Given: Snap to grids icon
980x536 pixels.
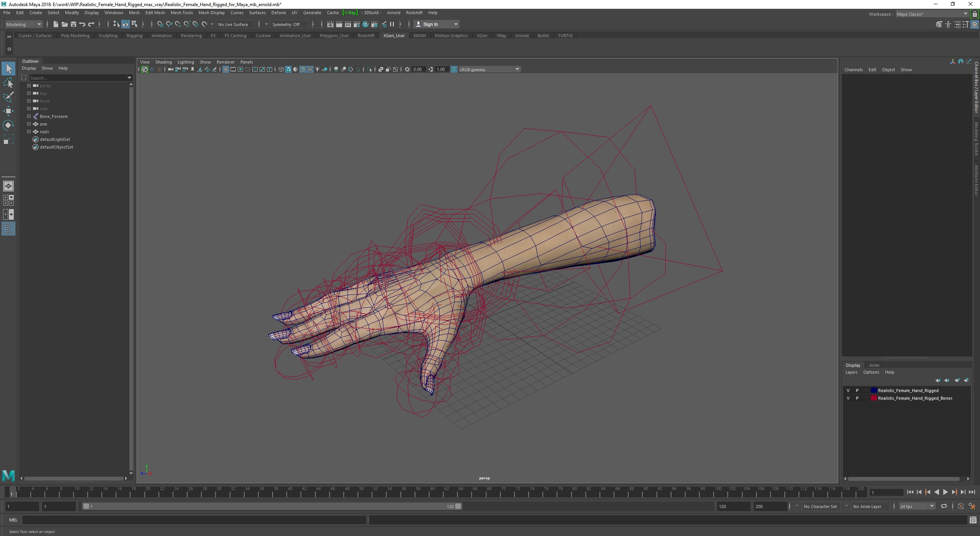Looking at the screenshot, I should (160, 24).
